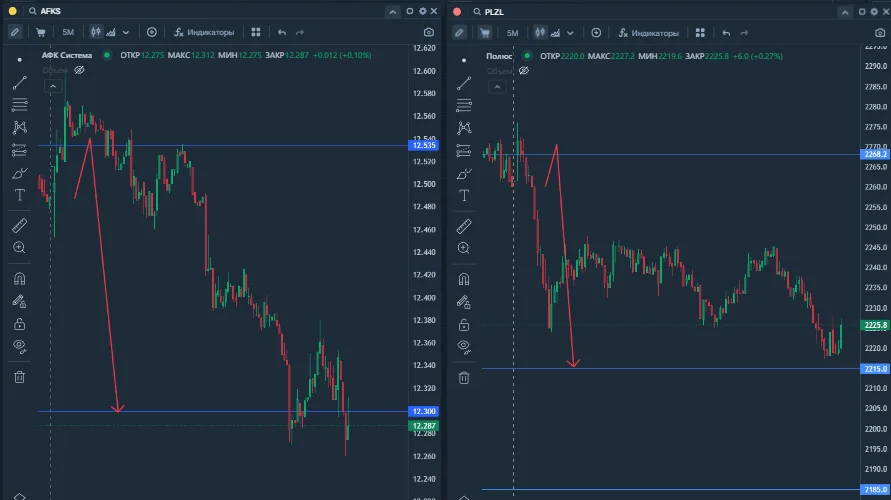
Task: Toggle drawing panel pencil in AFKS toolbar
Action: tap(15, 32)
